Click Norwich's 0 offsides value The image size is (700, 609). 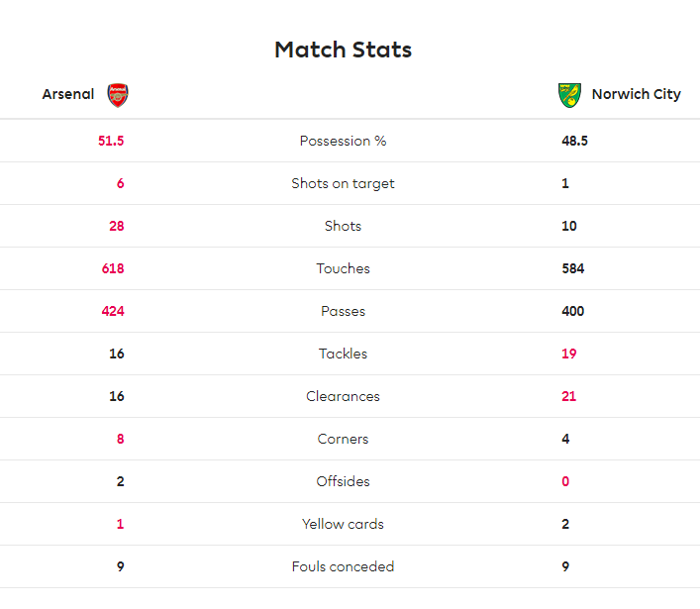point(565,481)
